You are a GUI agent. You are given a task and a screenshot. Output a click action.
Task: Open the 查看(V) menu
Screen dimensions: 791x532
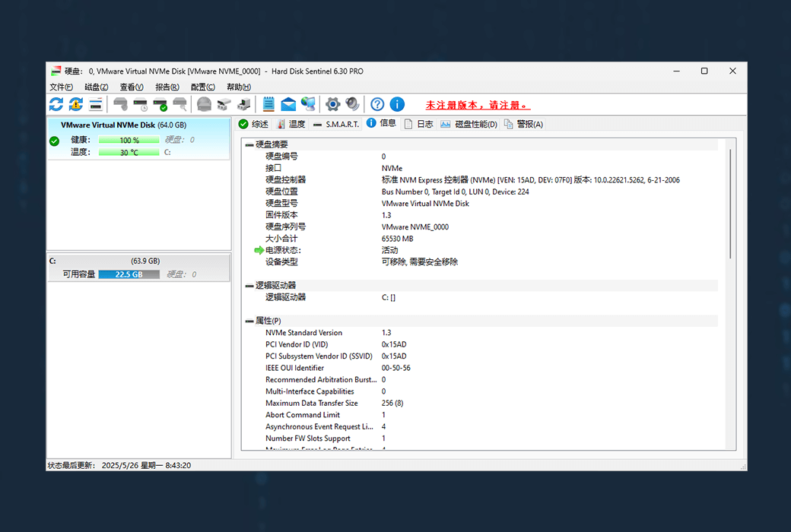(x=132, y=87)
